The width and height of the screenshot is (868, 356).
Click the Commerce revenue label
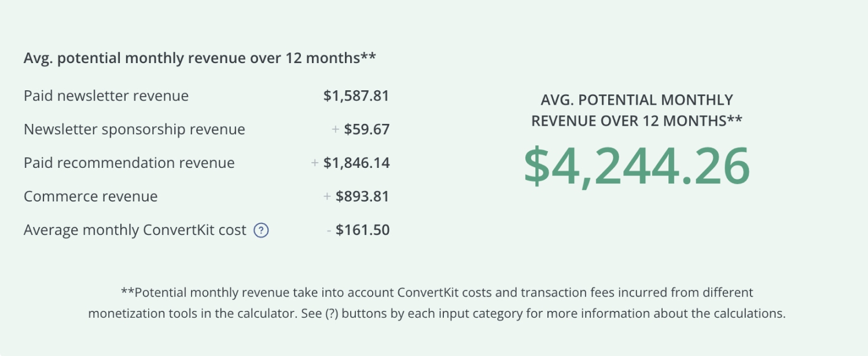point(90,196)
